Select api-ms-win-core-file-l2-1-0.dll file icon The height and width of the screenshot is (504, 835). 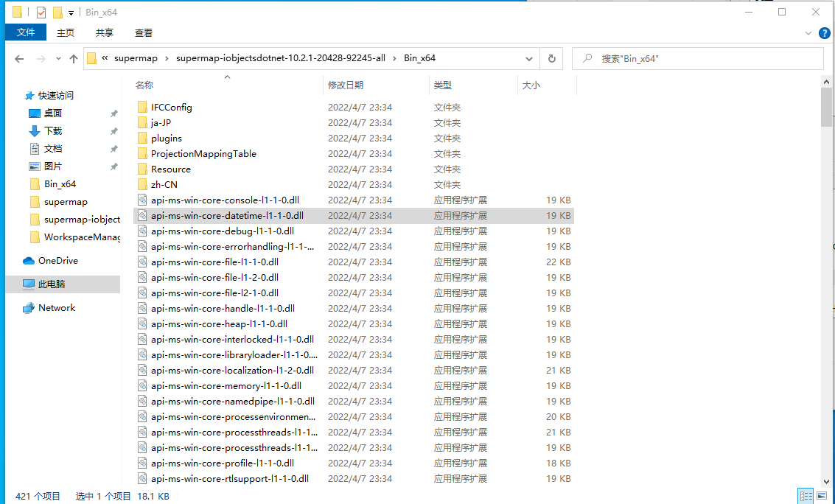(x=142, y=293)
